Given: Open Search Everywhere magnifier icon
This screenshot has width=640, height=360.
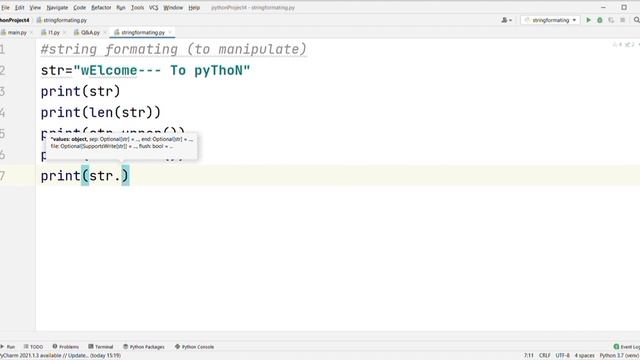Looking at the screenshot, I should (x=636, y=20).
